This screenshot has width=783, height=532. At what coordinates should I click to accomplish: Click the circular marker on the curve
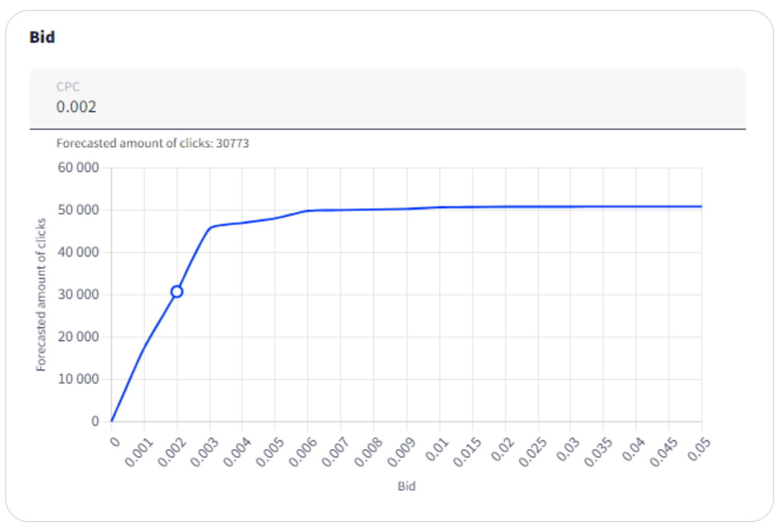[x=177, y=292]
